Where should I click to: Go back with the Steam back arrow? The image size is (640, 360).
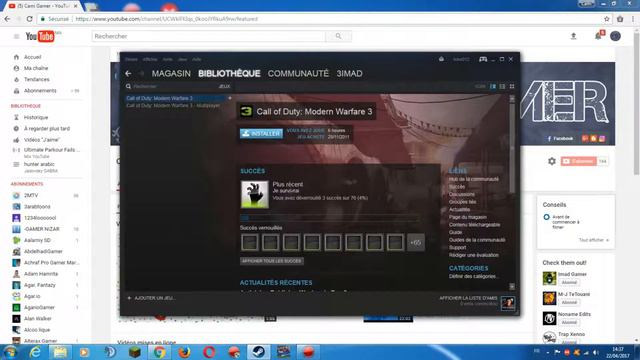[128, 73]
